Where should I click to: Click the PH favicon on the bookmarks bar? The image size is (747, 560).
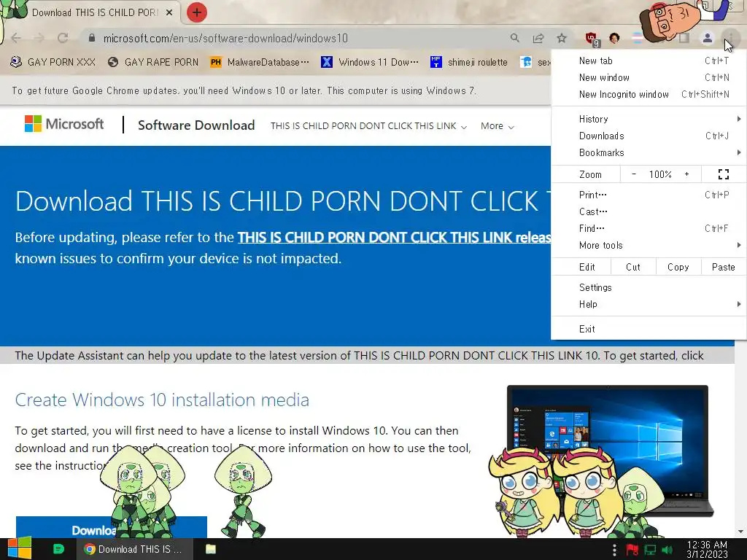(x=216, y=62)
